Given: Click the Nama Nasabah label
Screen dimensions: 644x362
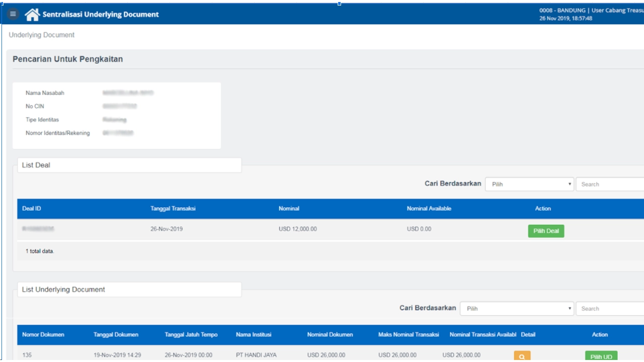Looking at the screenshot, I should [x=45, y=93].
